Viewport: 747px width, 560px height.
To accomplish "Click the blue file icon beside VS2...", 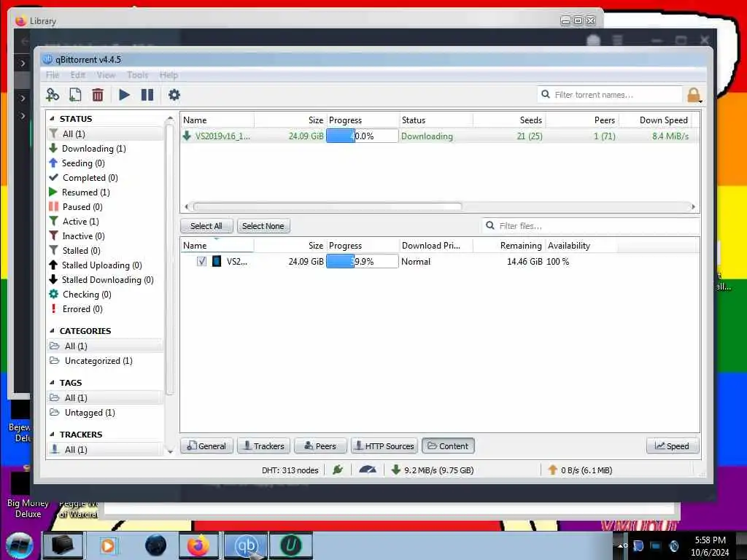I will click(x=216, y=261).
